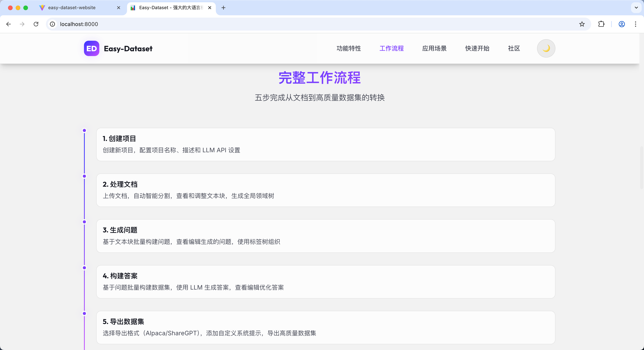Click the first timeline dot for 创建项目
This screenshot has height=350, width=644.
tap(85, 130)
